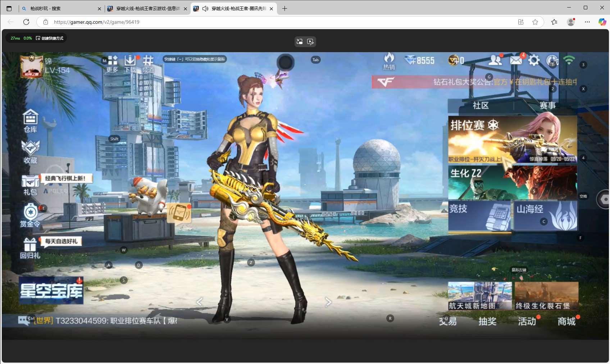This screenshot has height=364, width=610.
Task: Click the player avatar portrait
Action: 32,66
